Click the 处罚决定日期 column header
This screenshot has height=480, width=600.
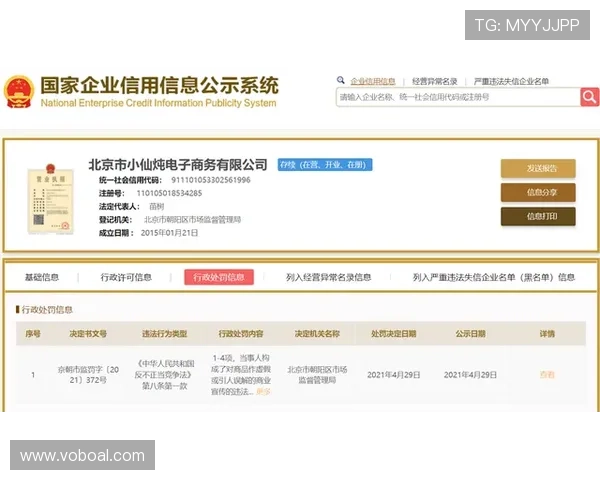click(x=394, y=334)
